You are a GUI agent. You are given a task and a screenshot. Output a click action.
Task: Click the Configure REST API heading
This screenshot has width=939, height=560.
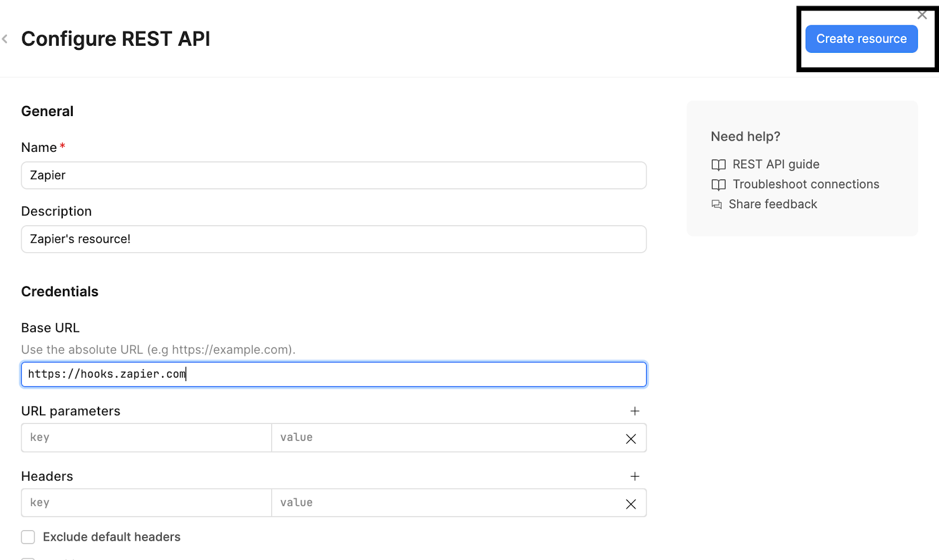click(x=116, y=39)
